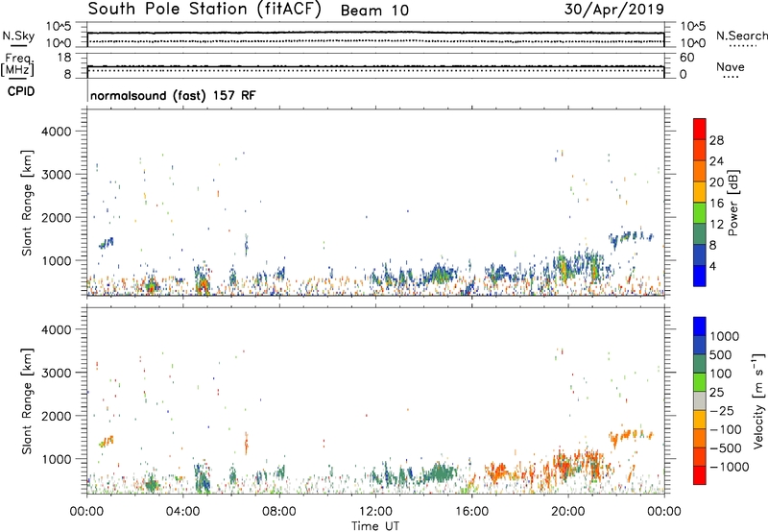
Task: Click the Power panel 'Slant Range [km]' label
Action: click(27, 203)
